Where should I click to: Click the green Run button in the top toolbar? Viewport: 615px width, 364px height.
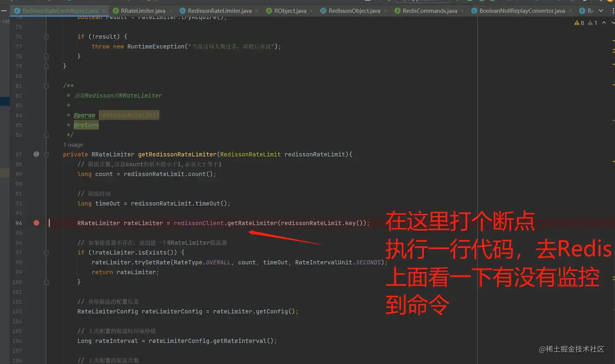click(x=458, y=2)
